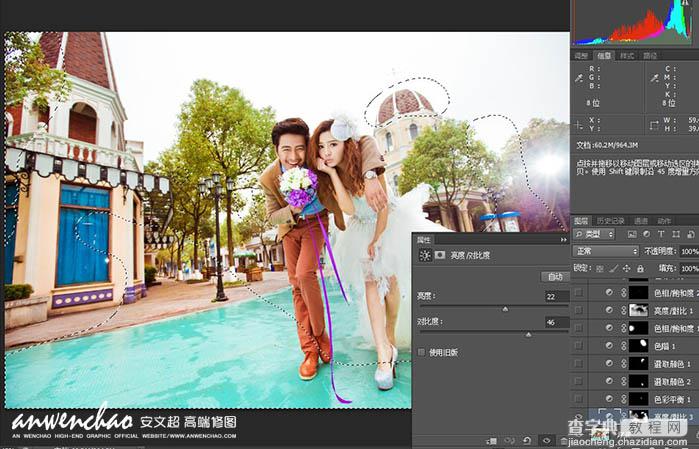The image size is (699, 449).
Task: Switch to the 路径 tab
Action: point(650,56)
